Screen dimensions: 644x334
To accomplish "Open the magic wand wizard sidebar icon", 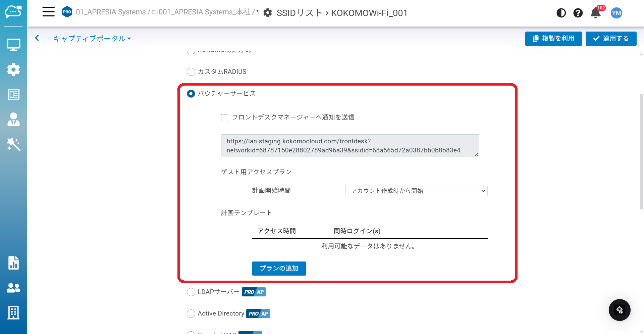I will (13, 144).
